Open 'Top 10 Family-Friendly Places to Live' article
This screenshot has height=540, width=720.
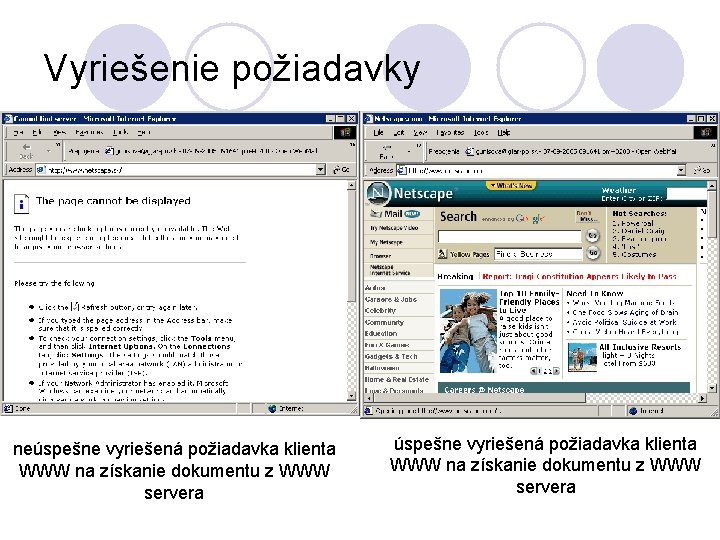pyautogui.click(x=529, y=302)
